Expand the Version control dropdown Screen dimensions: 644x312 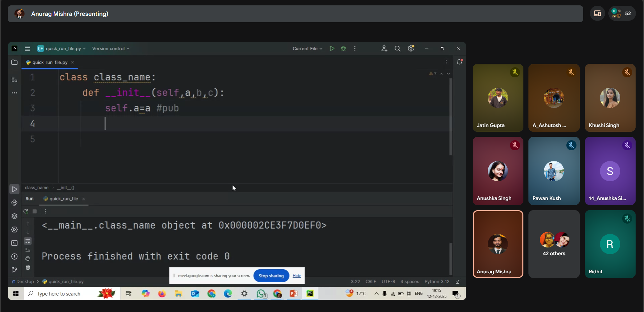111,48
